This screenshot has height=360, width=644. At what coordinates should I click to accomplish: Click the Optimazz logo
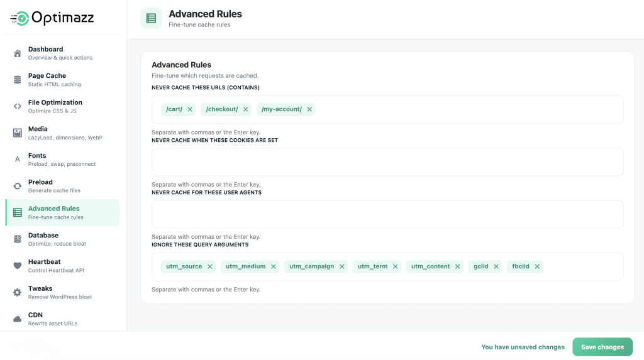(52, 18)
